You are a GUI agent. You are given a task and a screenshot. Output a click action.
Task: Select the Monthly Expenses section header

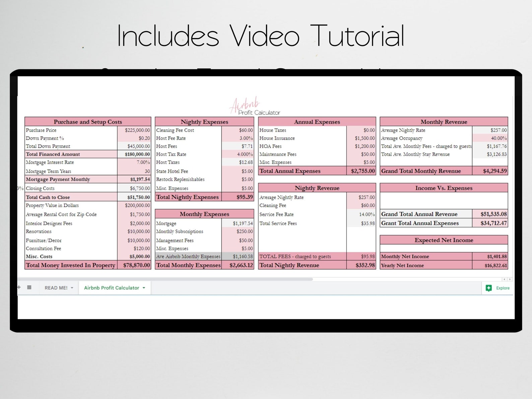(x=204, y=214)
